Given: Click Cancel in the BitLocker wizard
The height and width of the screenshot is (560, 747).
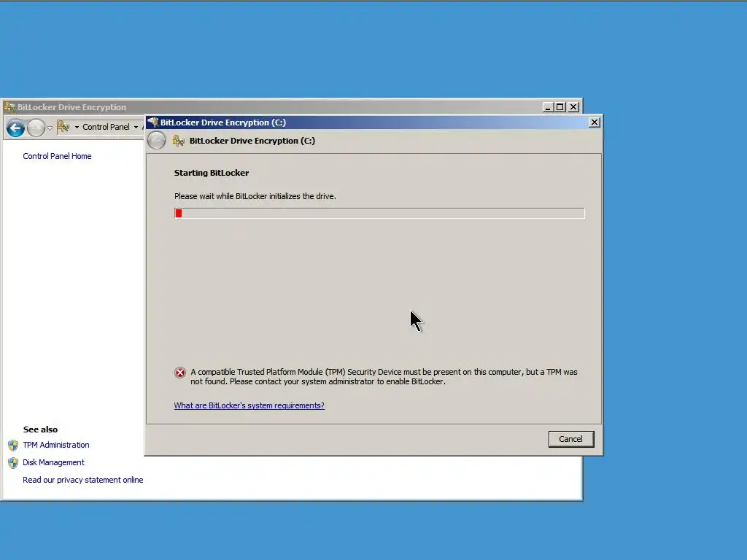Looking at the screenshot, I should (x=570, y=439).
